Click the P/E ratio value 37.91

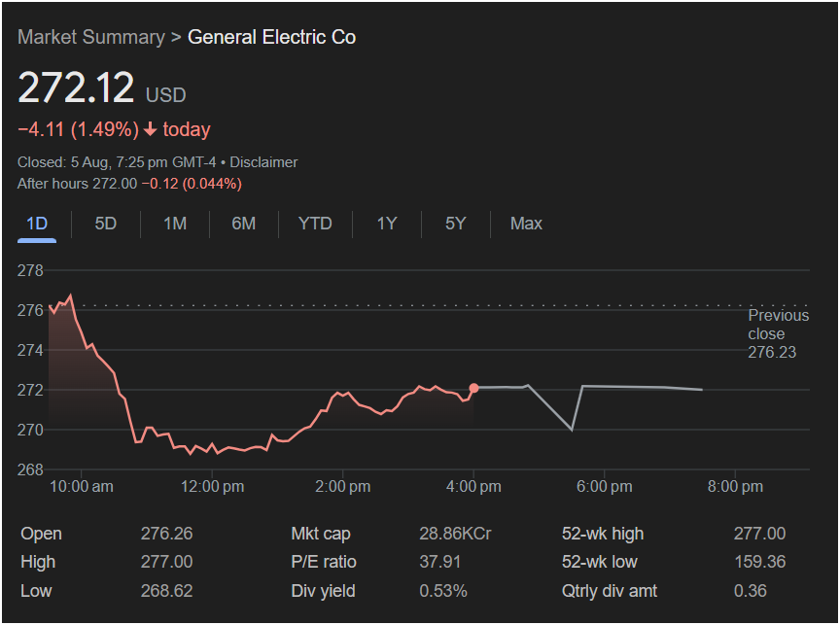(439, 562)
